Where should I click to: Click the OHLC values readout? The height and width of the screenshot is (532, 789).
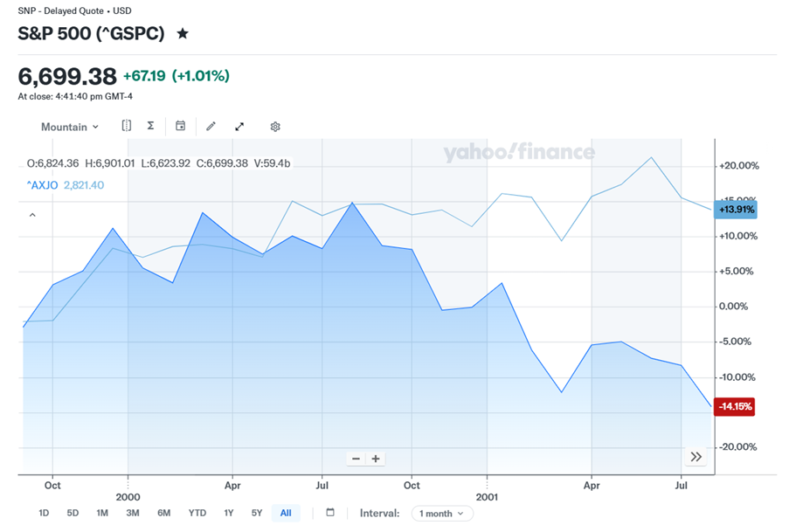click(158, 163)
